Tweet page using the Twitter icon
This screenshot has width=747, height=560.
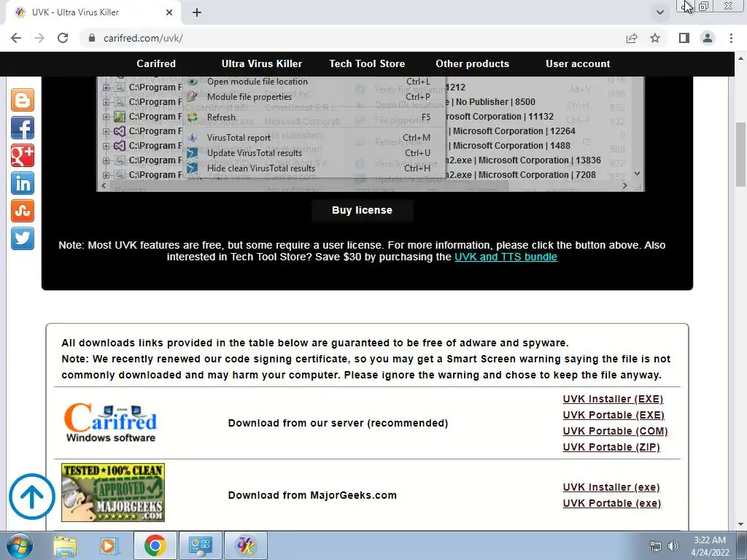click(23, 238)
